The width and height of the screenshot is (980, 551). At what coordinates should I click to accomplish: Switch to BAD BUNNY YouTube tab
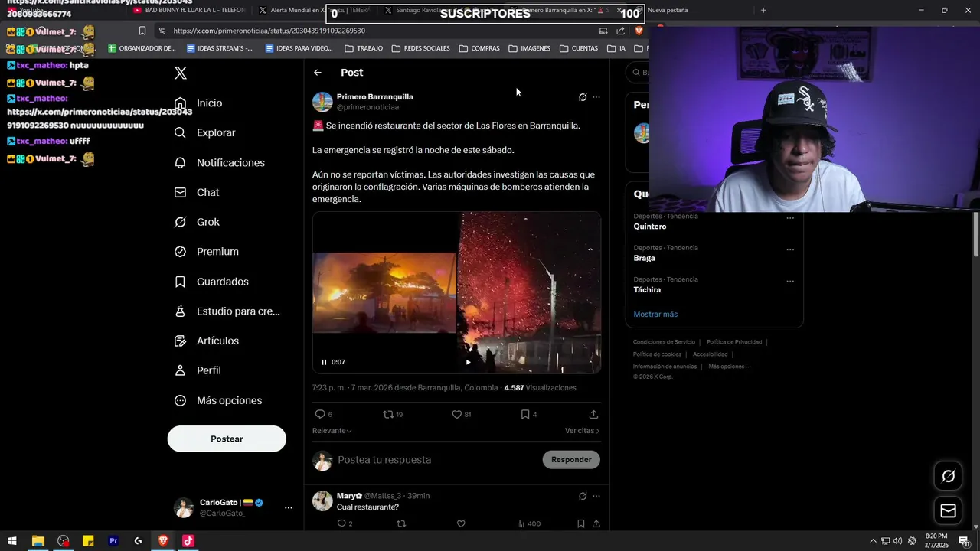189,10
